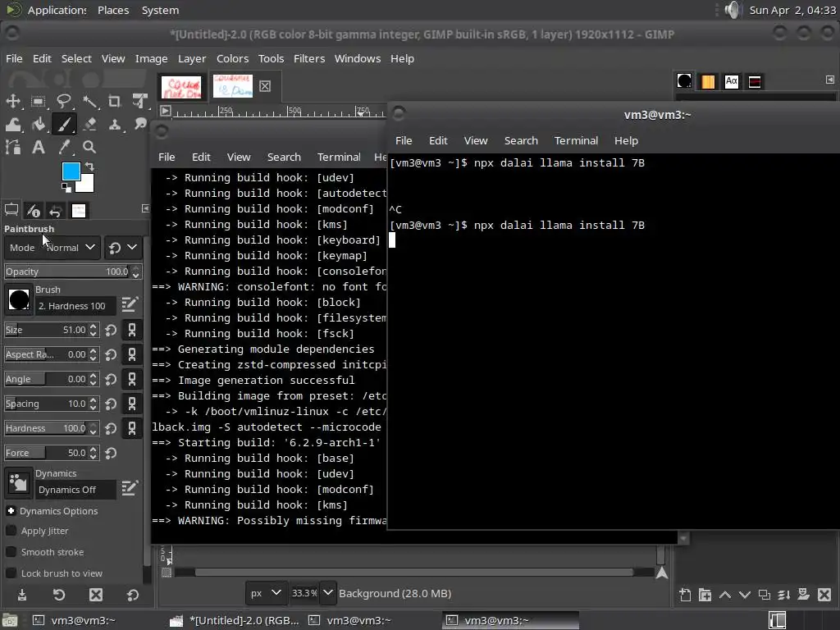Screen dimensions: 840x630
Task: Enable Apply Jitter checkbox
Action: tap(11, 531)
